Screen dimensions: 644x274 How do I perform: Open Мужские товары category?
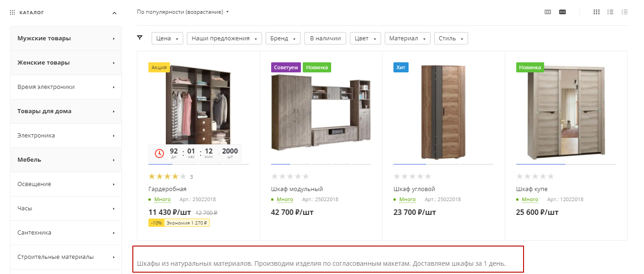coord(66,38)
